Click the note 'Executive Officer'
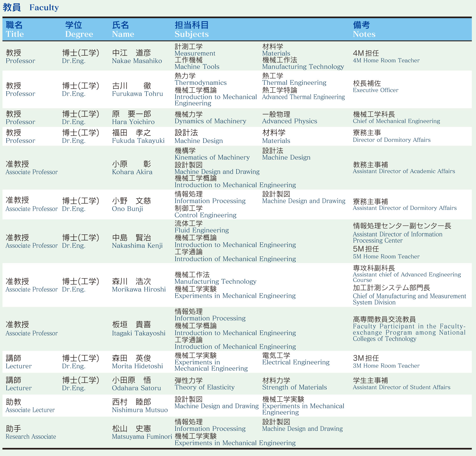476x456 pixels. 376,90
